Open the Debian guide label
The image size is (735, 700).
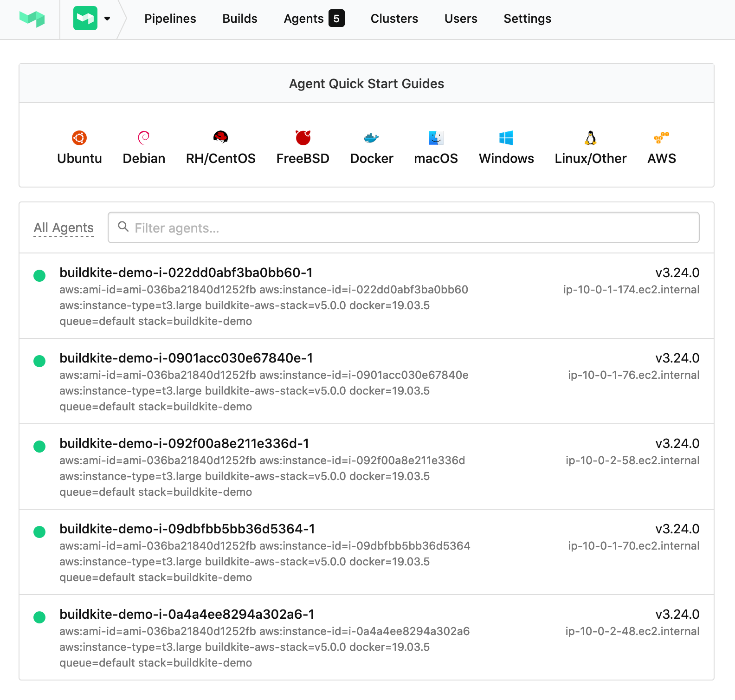144,158
